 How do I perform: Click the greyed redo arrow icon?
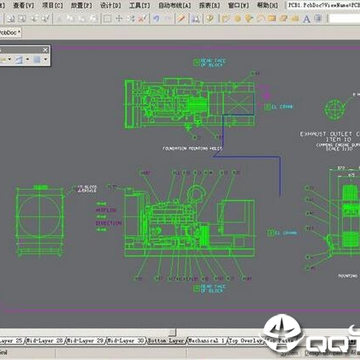(x=168, y=19)
